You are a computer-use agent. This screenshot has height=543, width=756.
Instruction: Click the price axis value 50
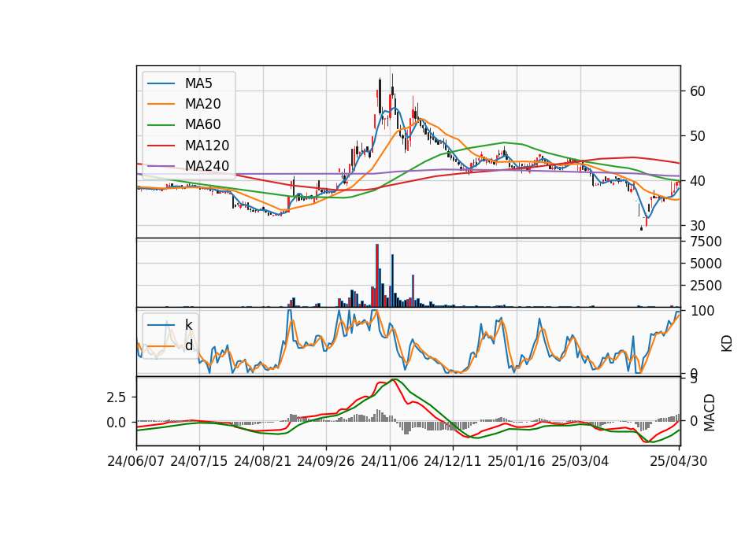click(x=698, y=136)
